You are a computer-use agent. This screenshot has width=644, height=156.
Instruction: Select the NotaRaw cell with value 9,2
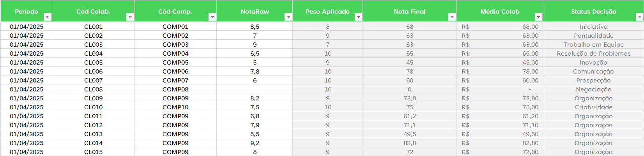(x=255, y=143)
